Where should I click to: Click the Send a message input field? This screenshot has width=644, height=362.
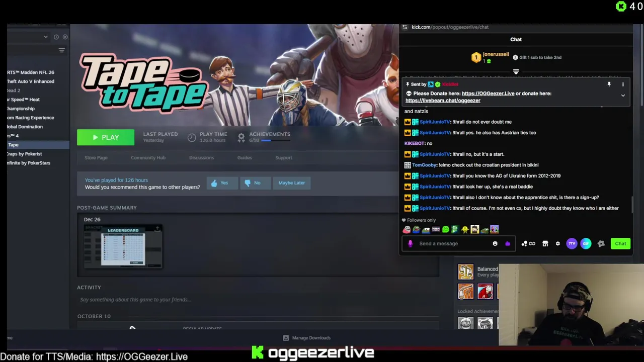tap(453, 244)
